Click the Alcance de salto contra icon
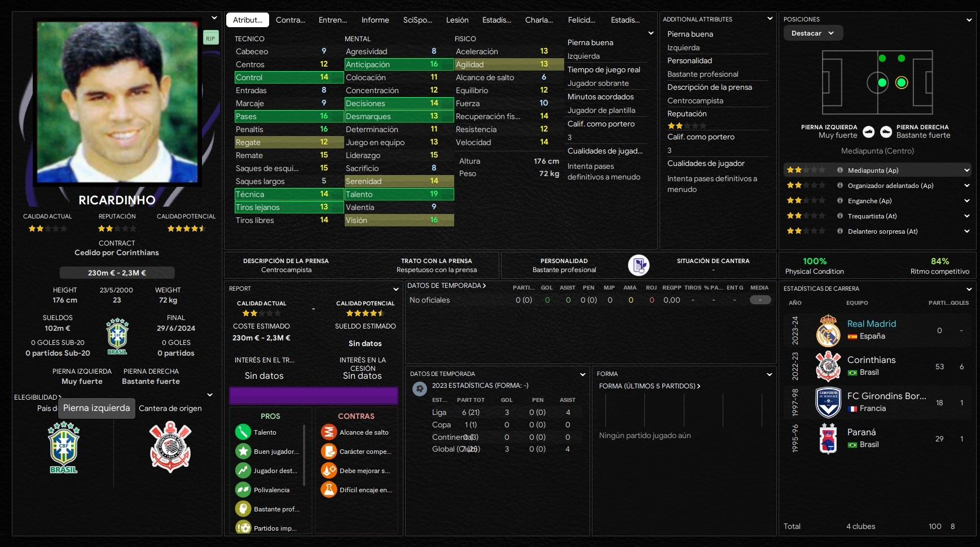This screenshot has height=547, width=980. [x=329, y=432]
